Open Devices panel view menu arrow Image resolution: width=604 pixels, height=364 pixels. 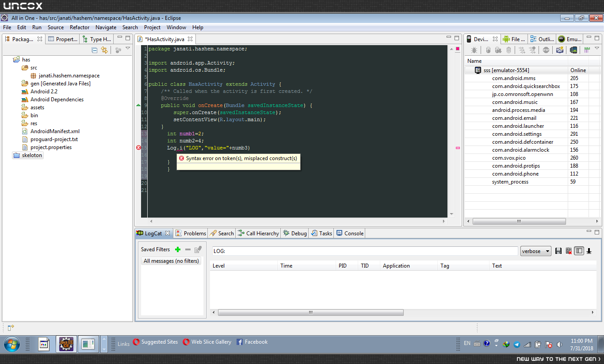coord(597,48)
